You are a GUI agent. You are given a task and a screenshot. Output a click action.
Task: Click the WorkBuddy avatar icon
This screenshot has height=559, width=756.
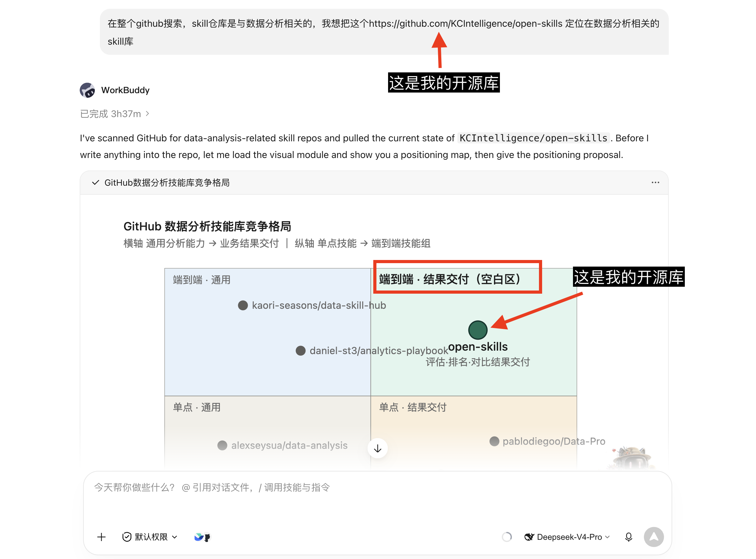point(87,90)
